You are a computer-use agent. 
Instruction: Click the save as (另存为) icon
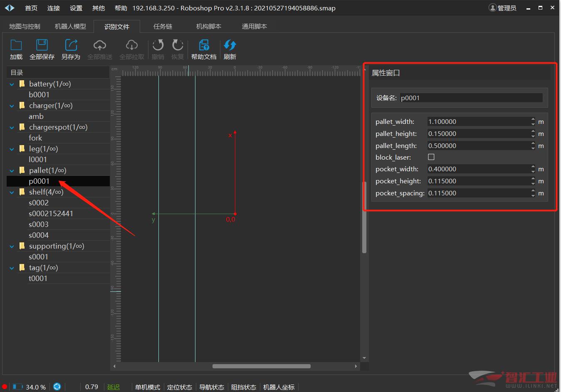click(71, 45)
